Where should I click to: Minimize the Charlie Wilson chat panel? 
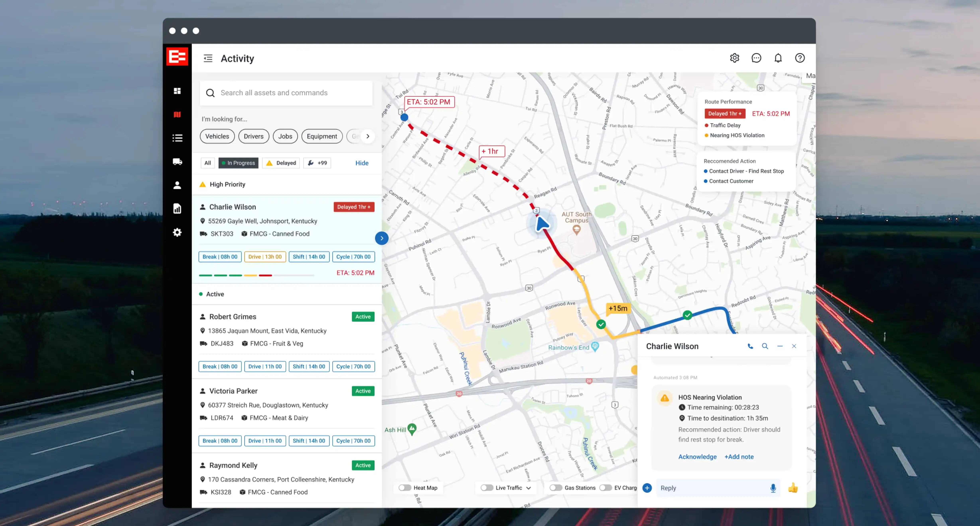click(x=780, y=346)
